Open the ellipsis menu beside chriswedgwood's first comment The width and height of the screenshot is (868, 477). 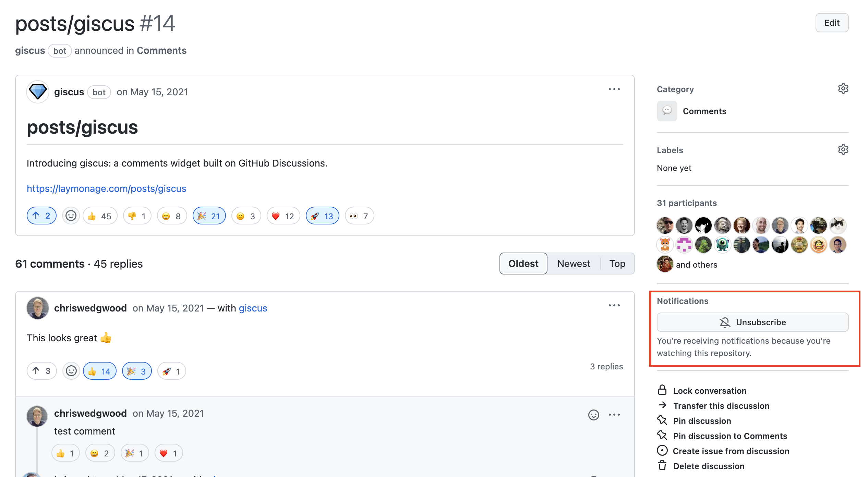(614, 305)
